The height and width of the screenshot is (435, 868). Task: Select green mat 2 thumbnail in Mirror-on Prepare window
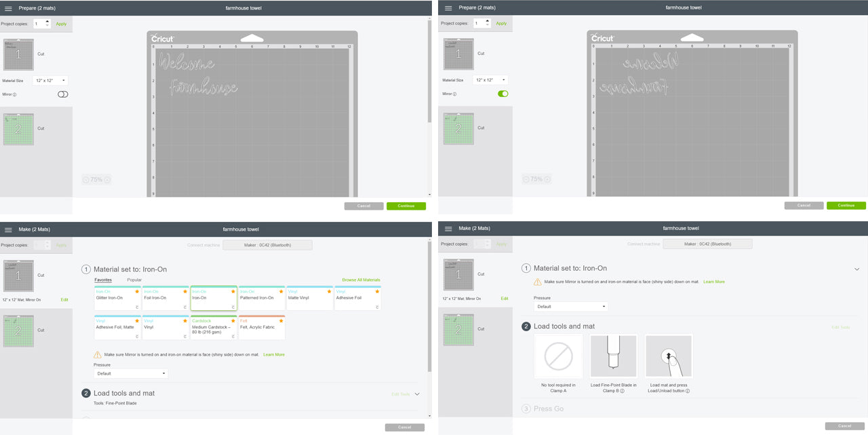click(x=458, y=128)
